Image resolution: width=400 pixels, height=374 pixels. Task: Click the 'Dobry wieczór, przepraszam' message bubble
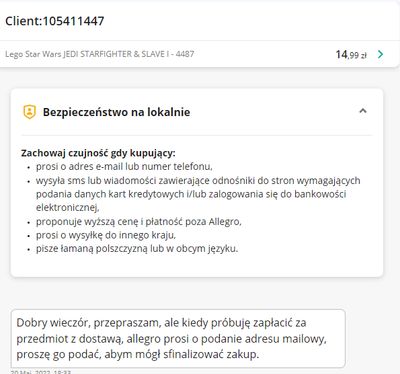pyautogui.click(x=178, y=338)
